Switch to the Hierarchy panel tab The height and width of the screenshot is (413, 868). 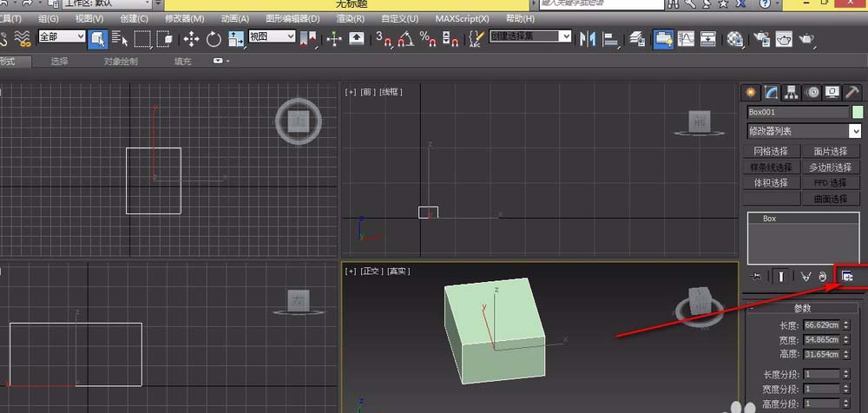coord(791,92)
